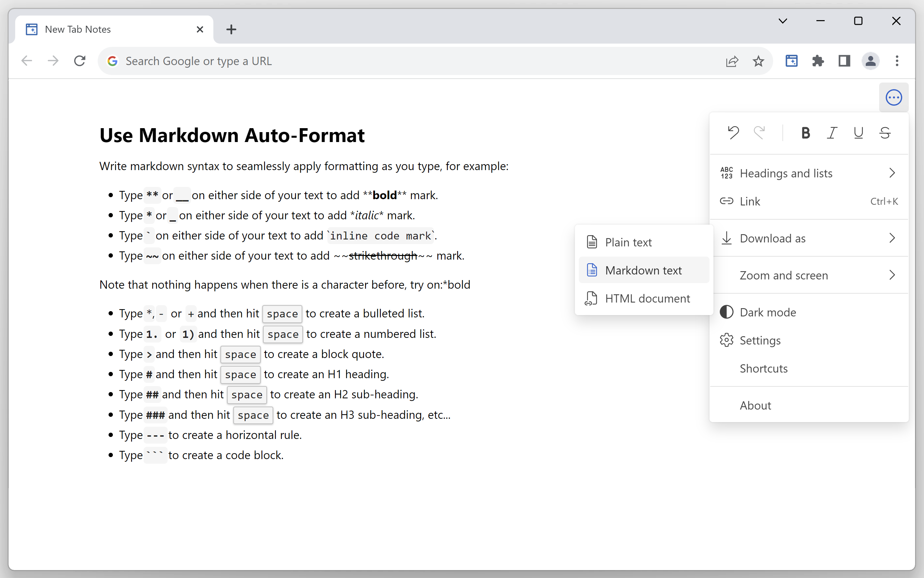Viewport: 924px width, 578px height.
Task: Click the bold example word in first bullet
Action: (384, 195)
